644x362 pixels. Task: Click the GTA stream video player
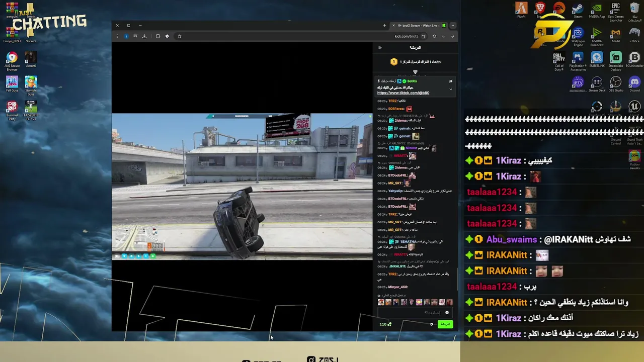click(242, 187)
